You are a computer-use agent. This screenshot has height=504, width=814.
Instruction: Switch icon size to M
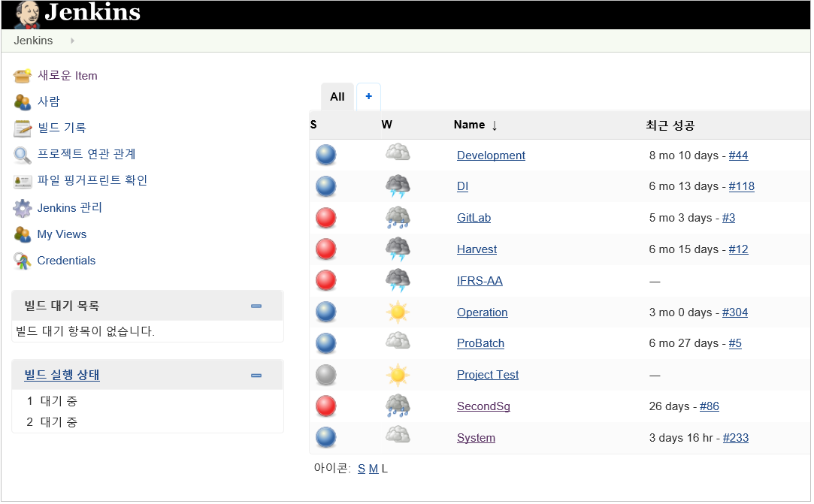pyautogui.click(x=374, y=469)
